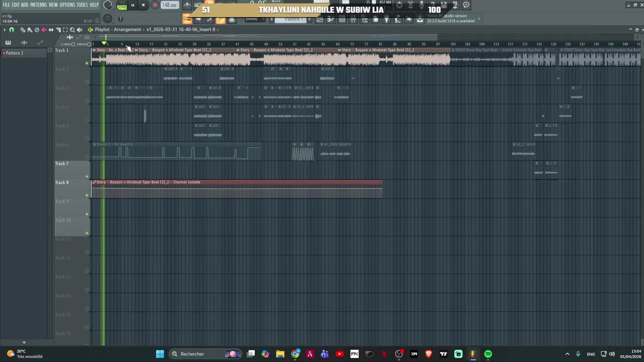Open the EDIT menu
644x362 pixels.
tap(16, 5)
